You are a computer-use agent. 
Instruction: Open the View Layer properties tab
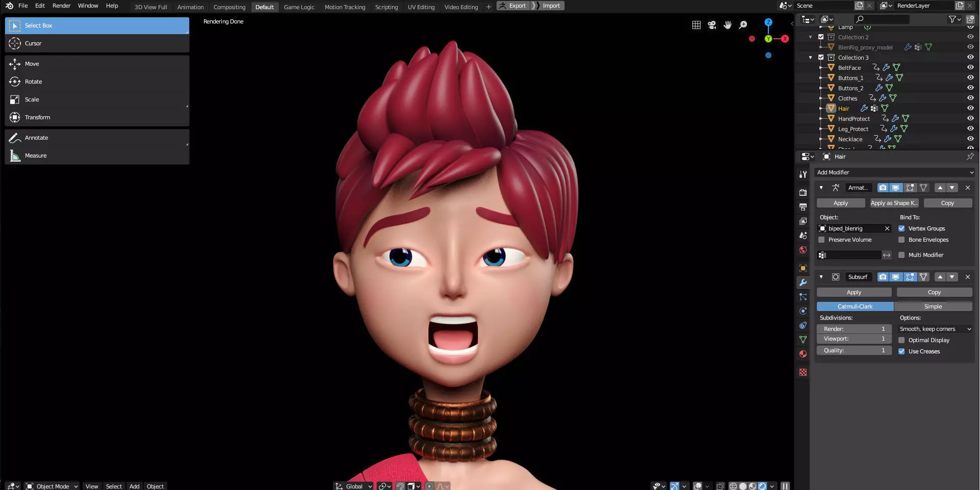[x=803, y=221]
